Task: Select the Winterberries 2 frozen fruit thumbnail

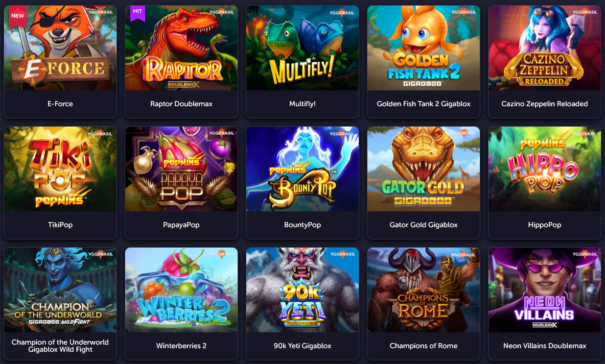Action: [181, 290]
